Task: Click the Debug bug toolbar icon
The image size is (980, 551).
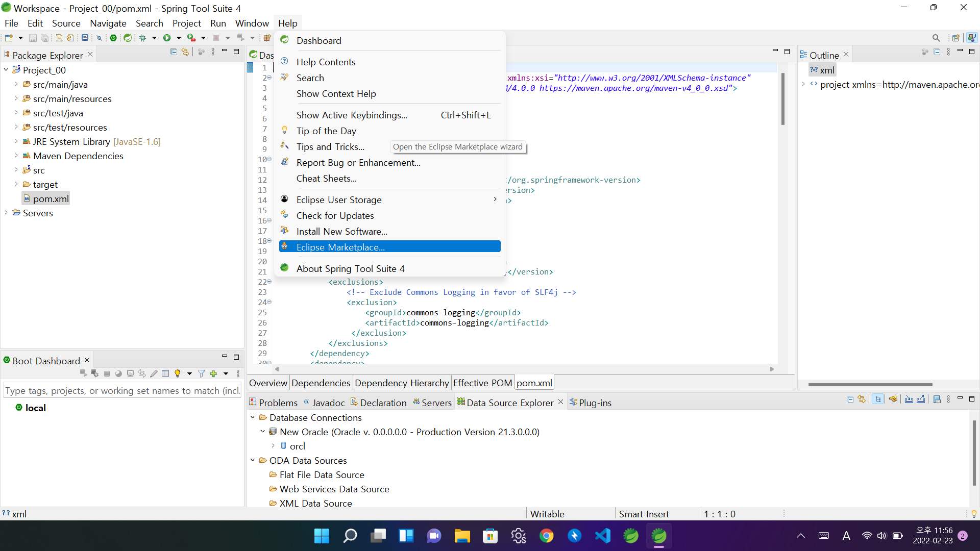Action: click(x=143, y=38)
